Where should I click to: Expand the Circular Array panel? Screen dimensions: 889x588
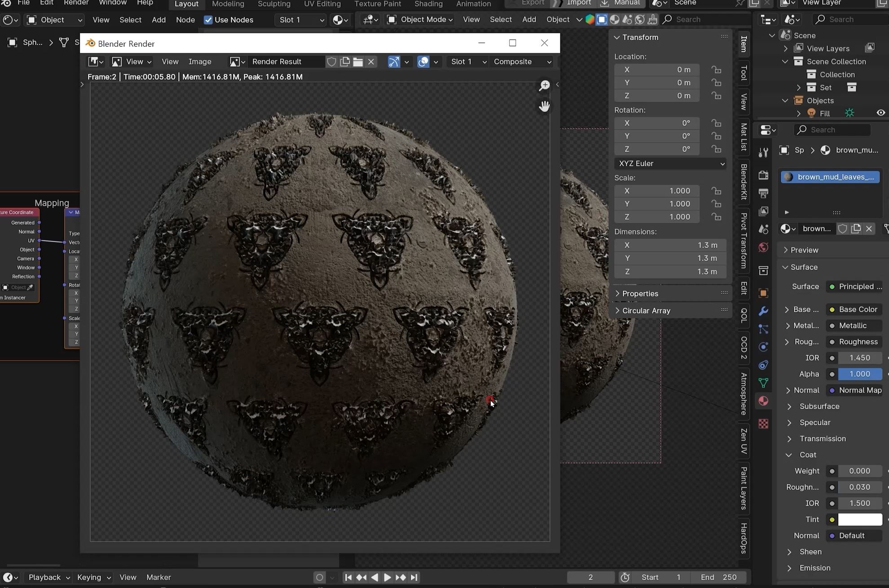pyautogui.click(x=646, y=311)
